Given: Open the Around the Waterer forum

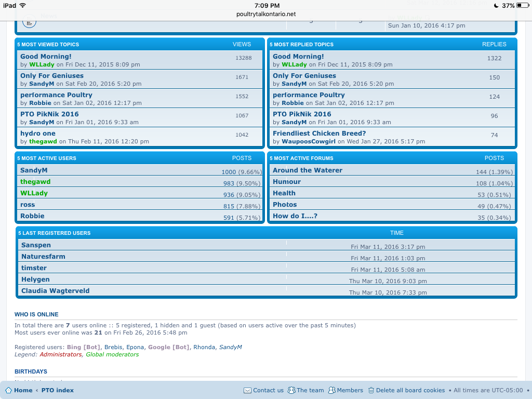Looking at the screenshot, I should [x=308, y=170].
